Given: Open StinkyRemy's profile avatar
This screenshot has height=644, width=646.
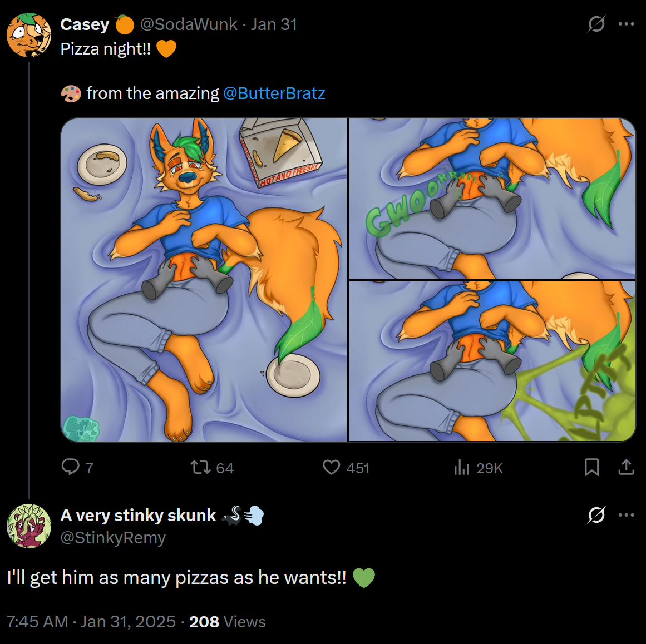Looking at the screenshot, I should pyautogui.click(x=28, y=526).
